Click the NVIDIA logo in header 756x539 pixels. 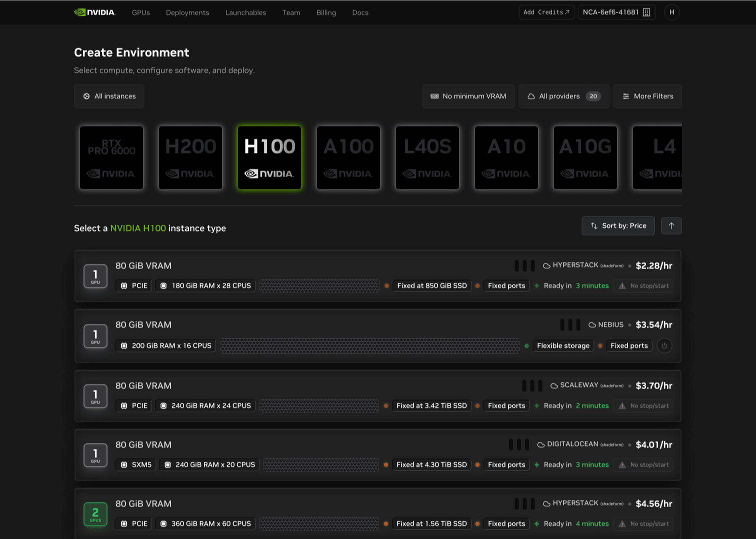pyautogui.click(x=94, y=12)
